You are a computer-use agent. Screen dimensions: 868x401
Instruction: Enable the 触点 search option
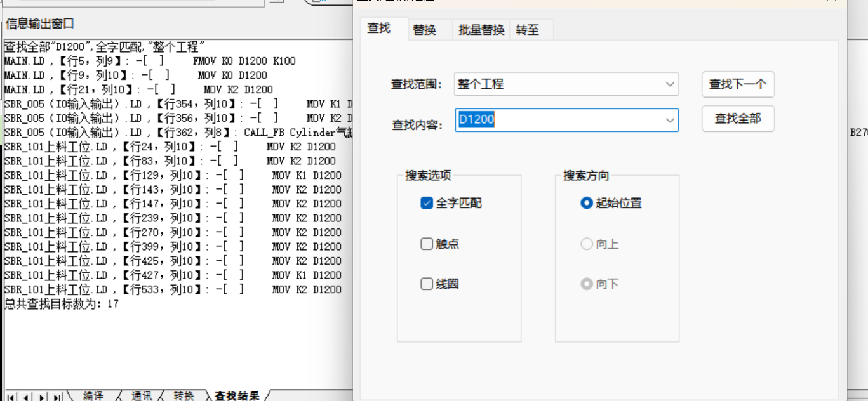pos(427,244)
